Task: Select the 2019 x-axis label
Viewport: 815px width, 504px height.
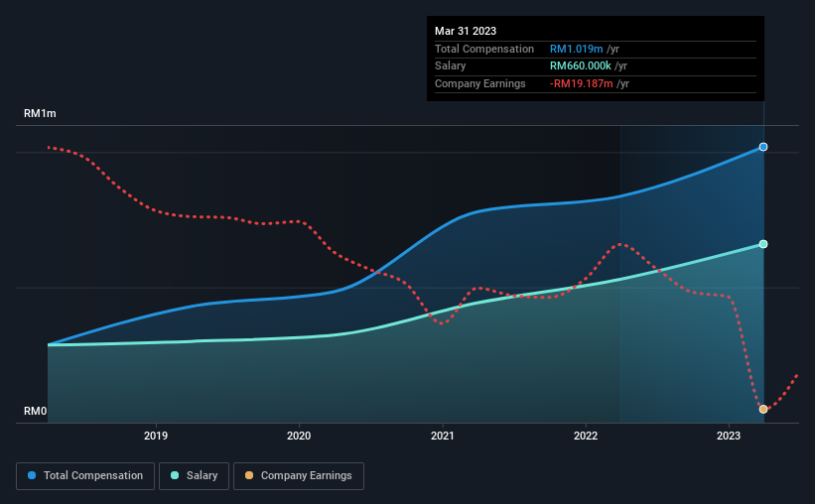Action: tap(156, 436)
